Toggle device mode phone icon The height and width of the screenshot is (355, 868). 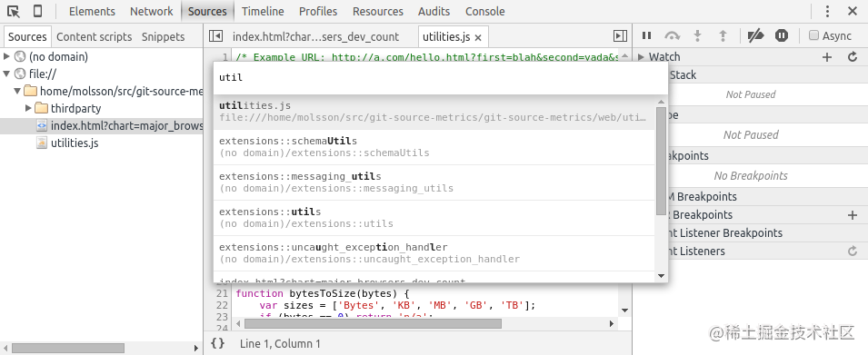tap(37, 11)
